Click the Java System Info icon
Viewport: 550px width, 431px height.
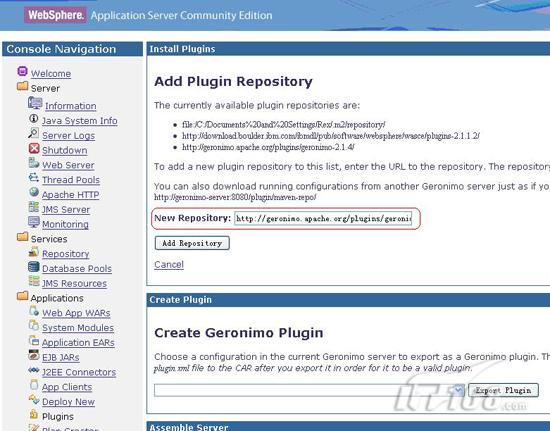click(34, 119)
